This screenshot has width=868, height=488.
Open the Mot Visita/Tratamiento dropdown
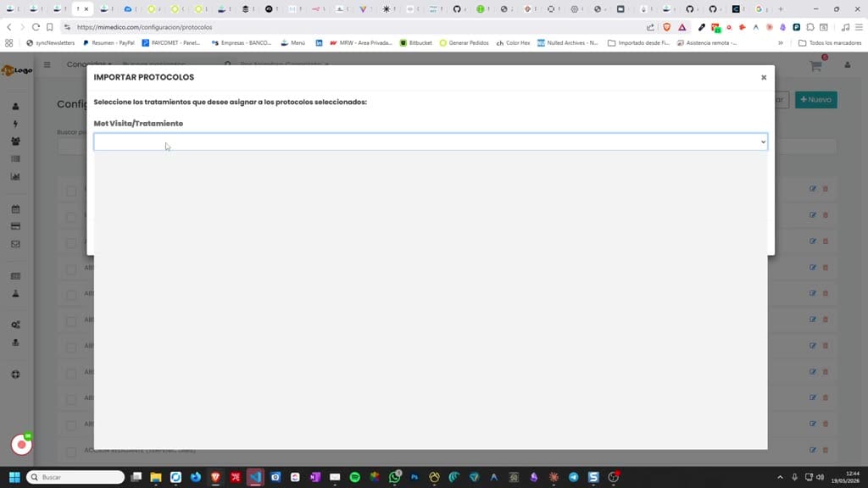click(430, 141)
